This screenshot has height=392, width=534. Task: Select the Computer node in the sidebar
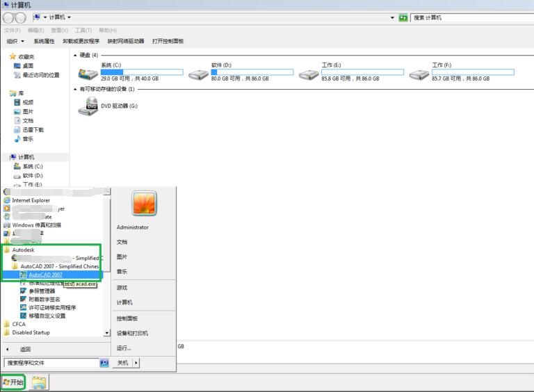[x=22, y=157]
